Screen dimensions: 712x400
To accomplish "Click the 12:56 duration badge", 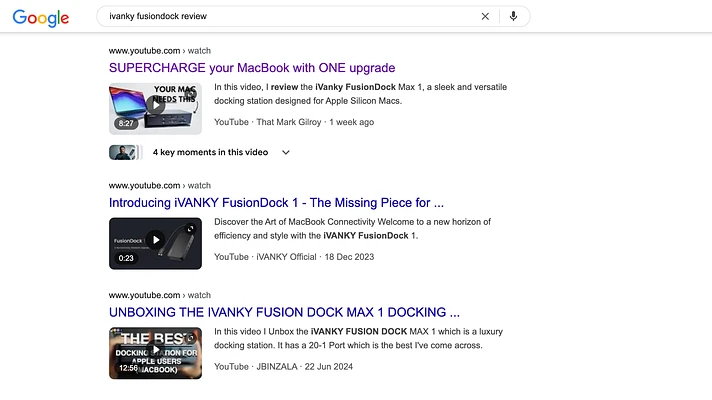I will [127, 368].
